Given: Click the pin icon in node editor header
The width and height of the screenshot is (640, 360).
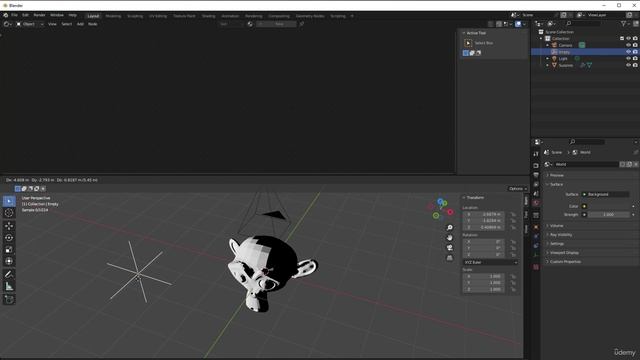Looking at the screenshot, I should click(302, 24).
